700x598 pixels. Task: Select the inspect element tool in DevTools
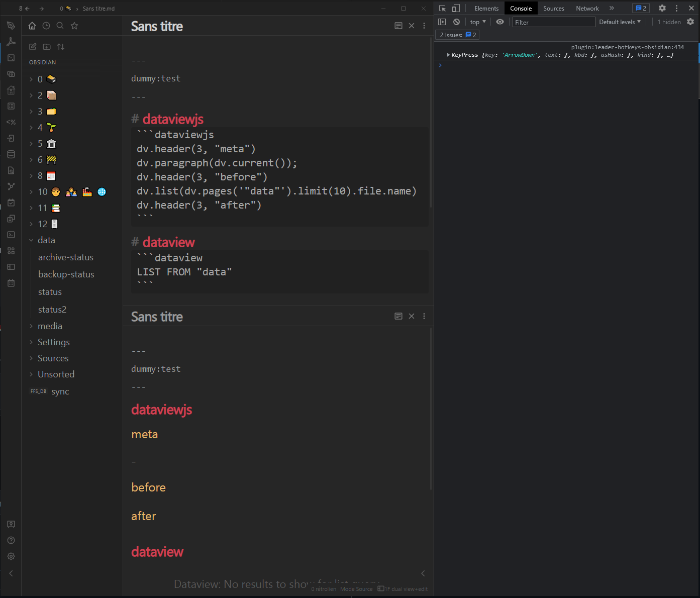pyautogui.click(x=442, y=8)
